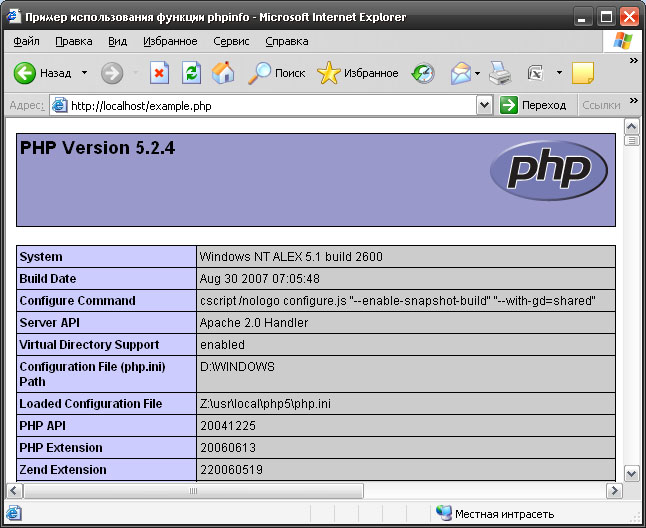Click the Aug 30 2007 07:05:48 value

point(260,279)
